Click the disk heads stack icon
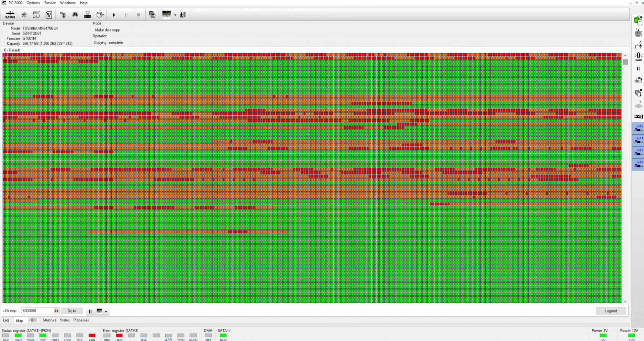The height and width of the screenshot is (341, 644). [x=88, y=15]
